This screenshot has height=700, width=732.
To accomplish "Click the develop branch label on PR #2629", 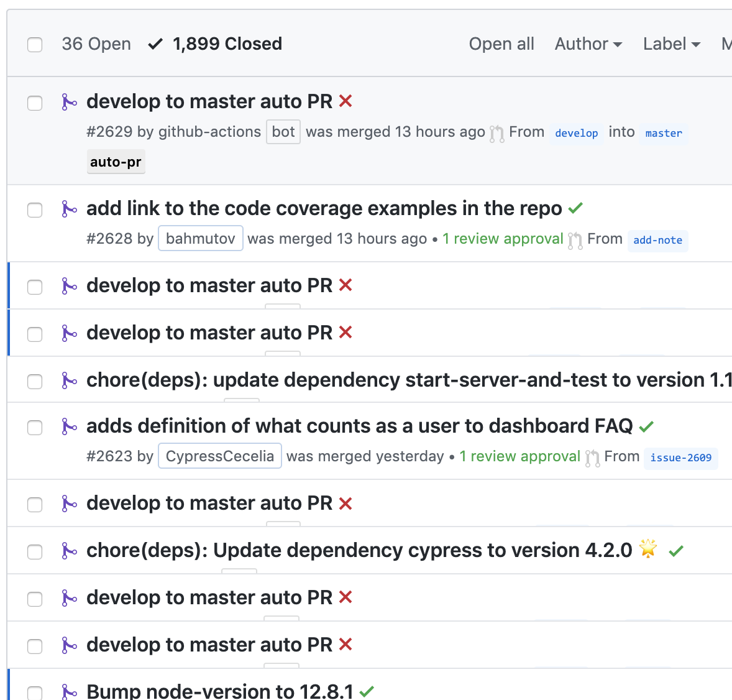I will point(576,133).
